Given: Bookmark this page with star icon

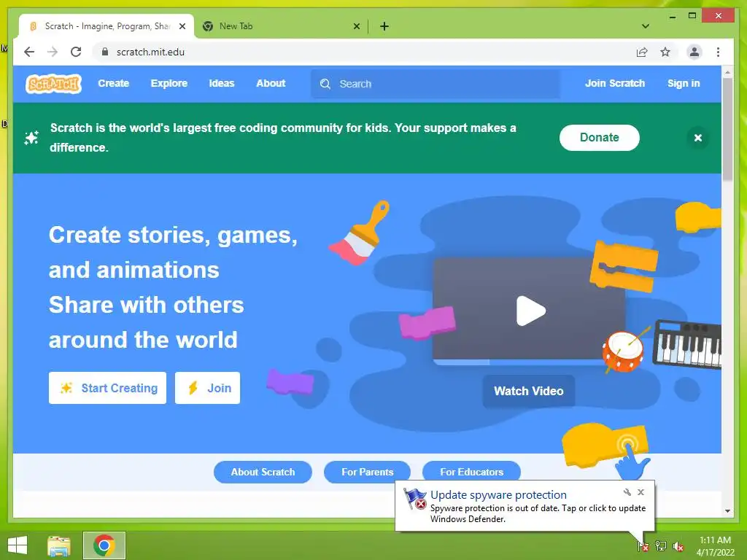Looking at the screenshot, I should pos(665,52).
